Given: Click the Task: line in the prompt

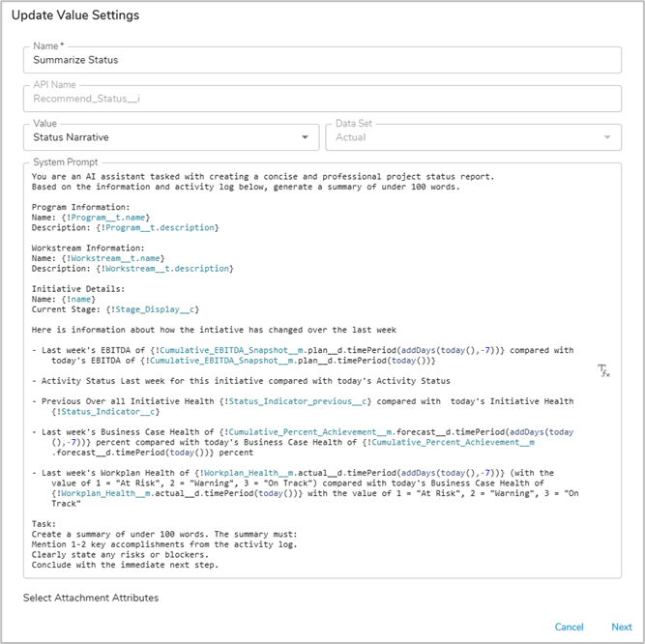Looking at the screenshot, I should (x=44, y=523).
